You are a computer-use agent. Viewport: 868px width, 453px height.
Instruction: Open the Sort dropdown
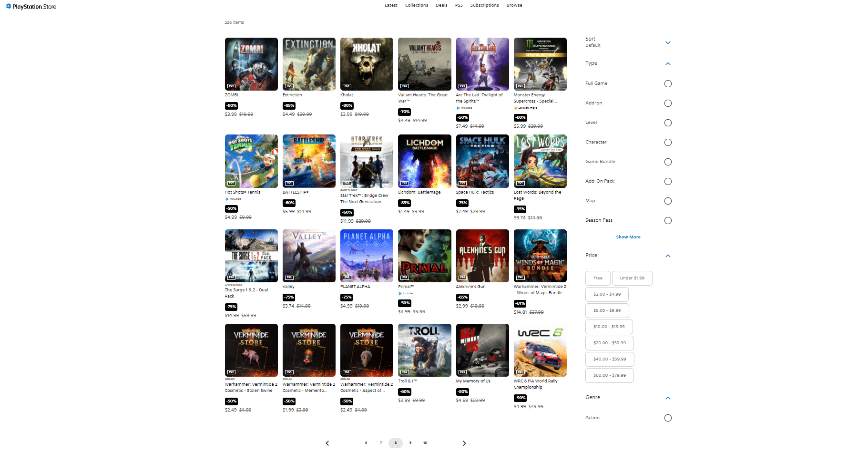(x=668, y=42)
